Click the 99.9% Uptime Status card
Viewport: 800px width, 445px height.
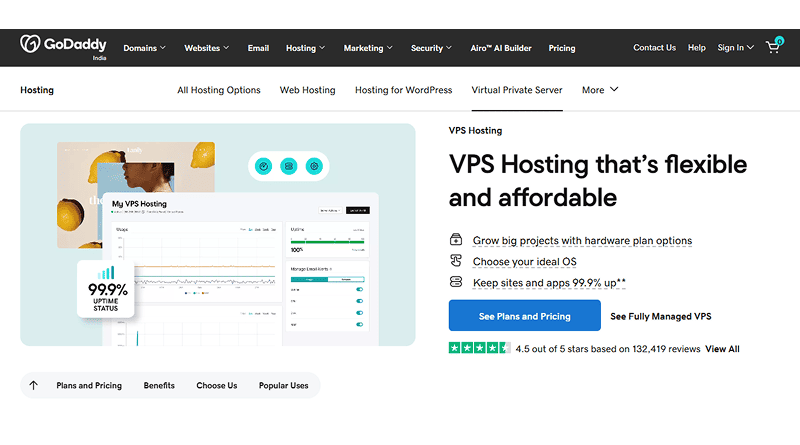(106, 289)
